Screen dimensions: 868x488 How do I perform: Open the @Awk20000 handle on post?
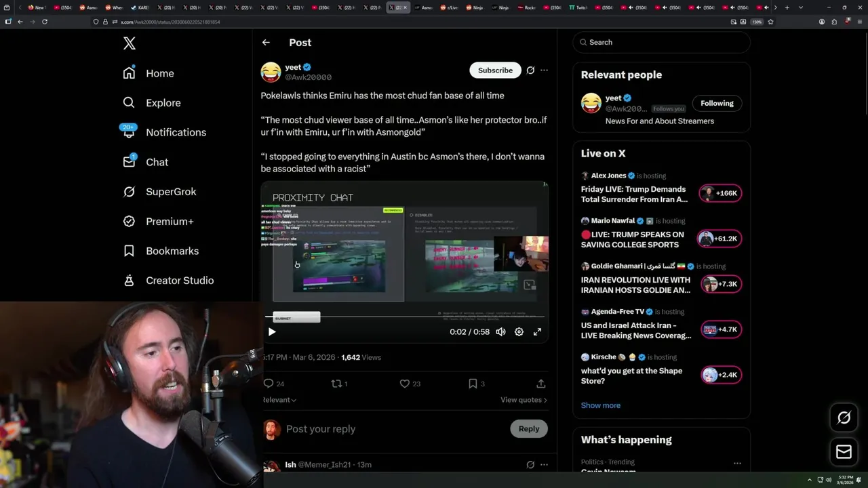click(x=308, y=77)
